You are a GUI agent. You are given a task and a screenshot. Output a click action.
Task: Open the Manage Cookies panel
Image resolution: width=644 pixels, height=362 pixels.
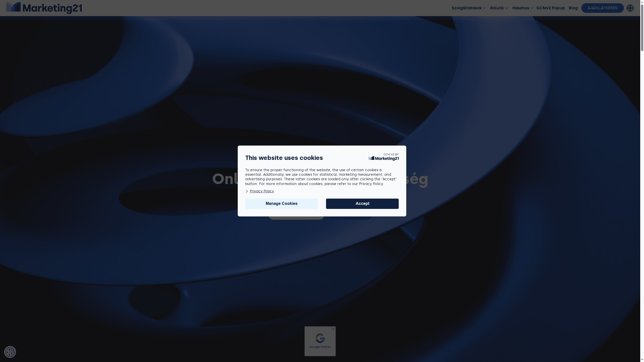pos(281,204)
